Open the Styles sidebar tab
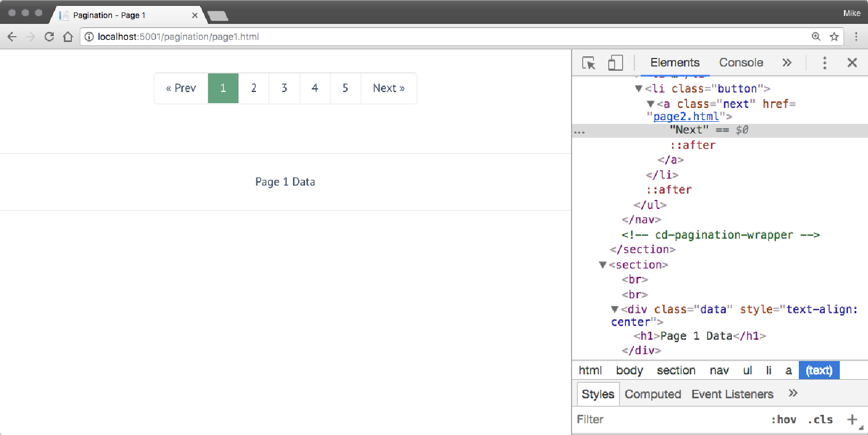This screenshot has width=868, height=435. click(x=598, y=394)
